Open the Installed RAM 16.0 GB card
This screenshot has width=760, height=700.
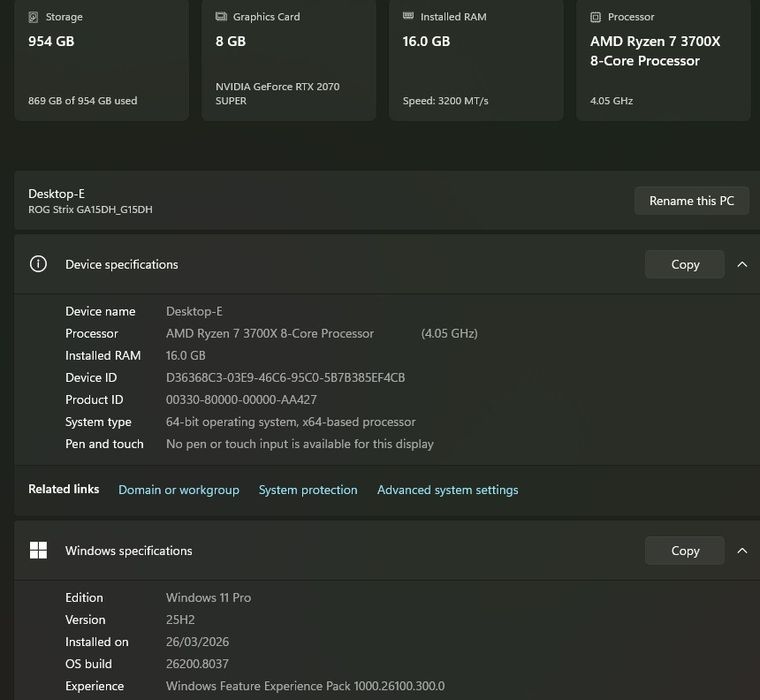[476, 60]
